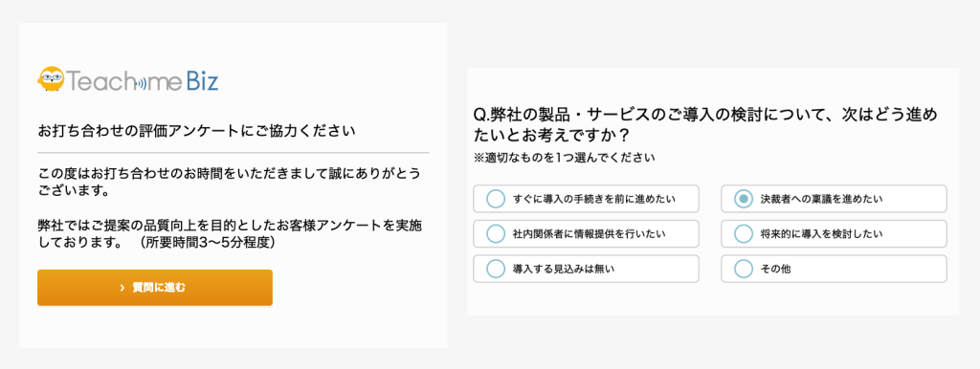Viewport: 980px width, 369px height.
Task: Click the note ※適切なものを1つ選んでください
Action: pos(565,159)
